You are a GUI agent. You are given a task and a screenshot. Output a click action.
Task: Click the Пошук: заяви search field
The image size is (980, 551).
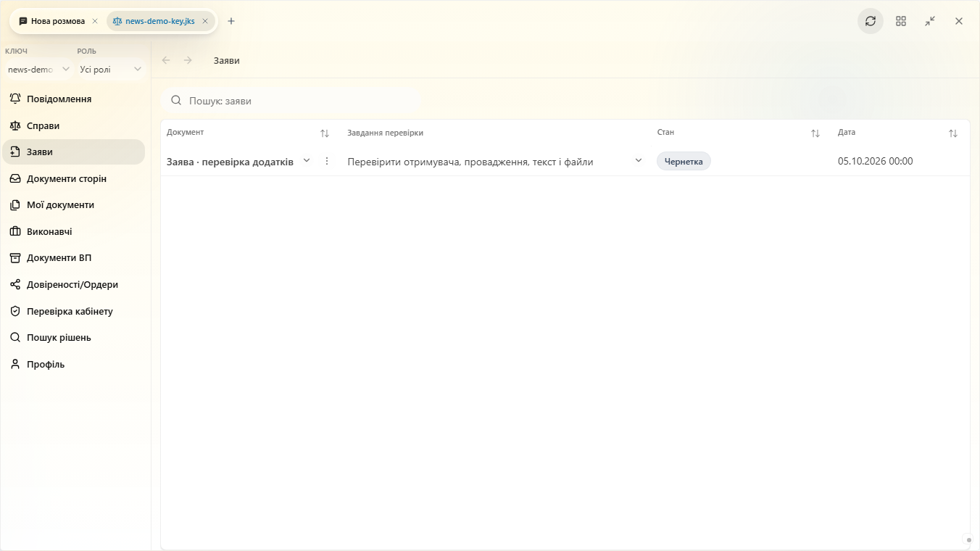pyautogui.click(x=291, y=101)
